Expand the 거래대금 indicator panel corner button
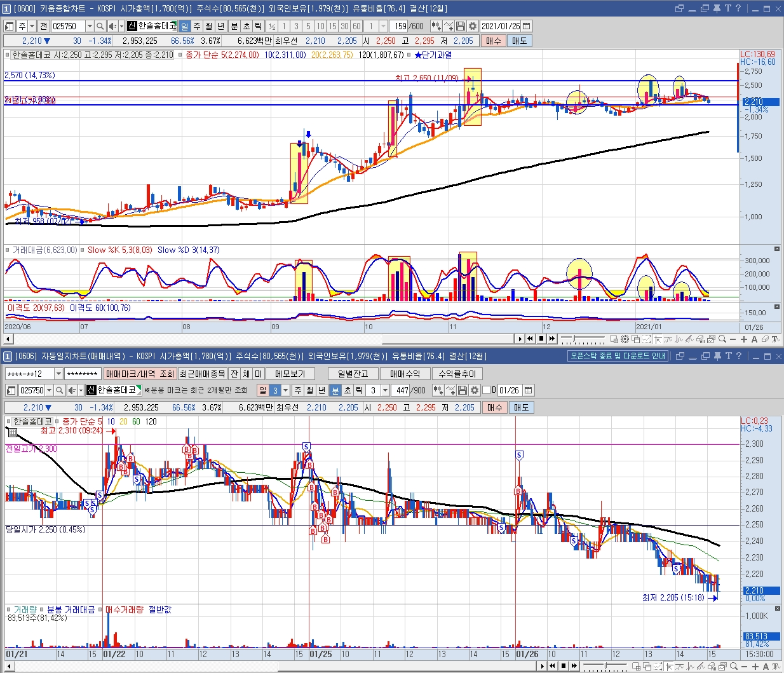Viewport: 784px width, 673px height. [776, 248]
